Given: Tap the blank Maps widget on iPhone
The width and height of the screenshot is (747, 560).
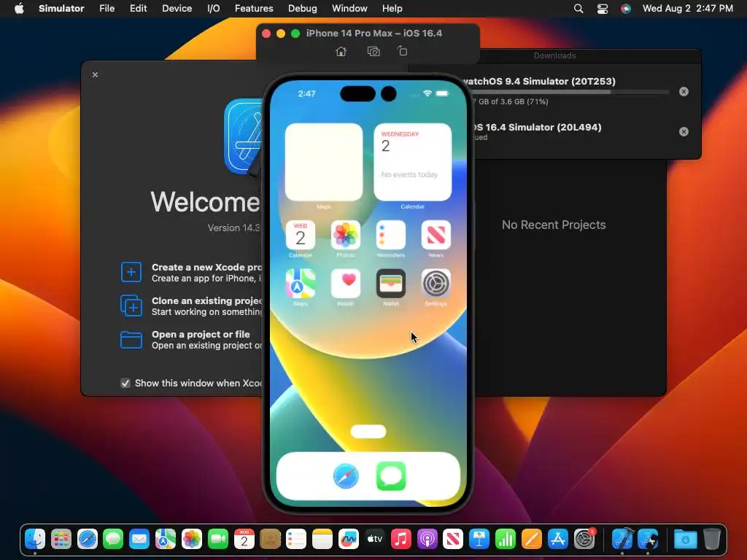Looking at the screenshot, I should coord(324,162).
